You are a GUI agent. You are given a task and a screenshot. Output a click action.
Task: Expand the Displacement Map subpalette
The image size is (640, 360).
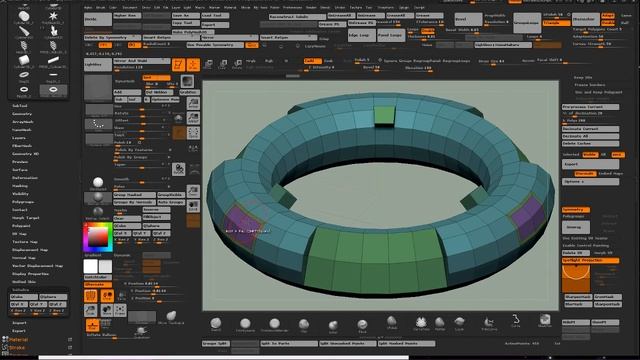click(x=30, y=250)
